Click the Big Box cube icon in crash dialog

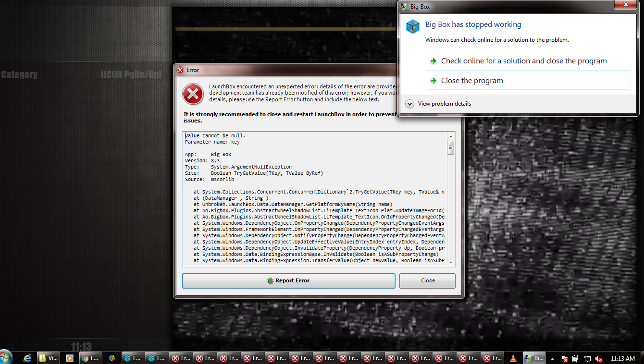click(412, 26)
